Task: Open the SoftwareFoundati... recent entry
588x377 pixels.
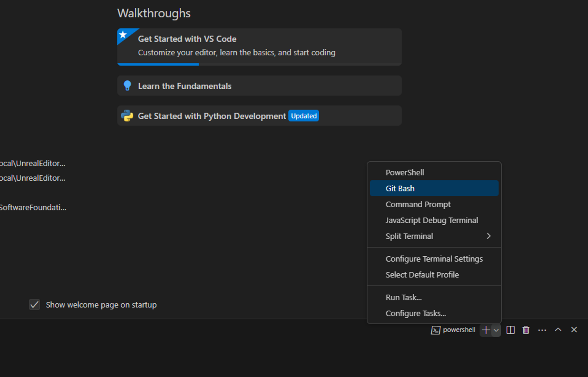Action: coord(33,207)
